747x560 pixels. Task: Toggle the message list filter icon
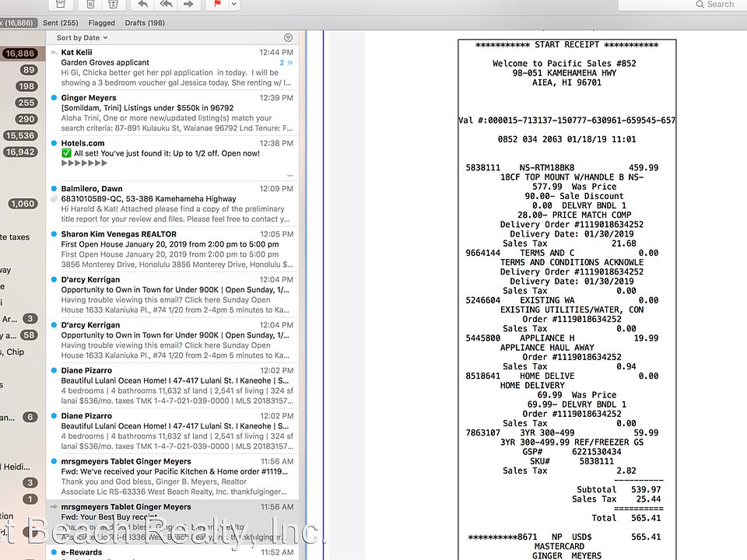point(289,37)
